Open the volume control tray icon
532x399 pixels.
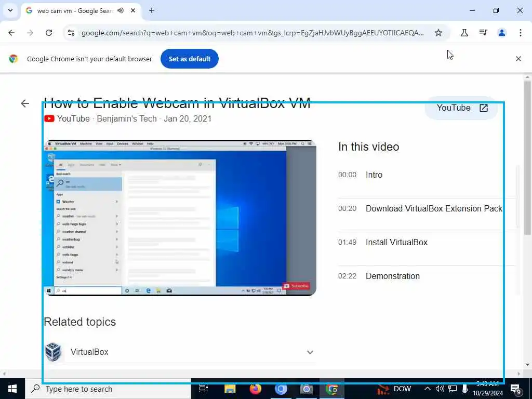click(x=440, y=389)
